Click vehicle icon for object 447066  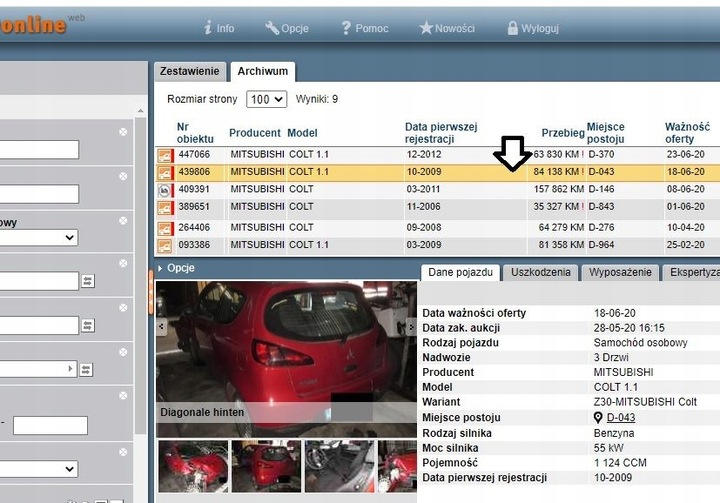point(165,155)
